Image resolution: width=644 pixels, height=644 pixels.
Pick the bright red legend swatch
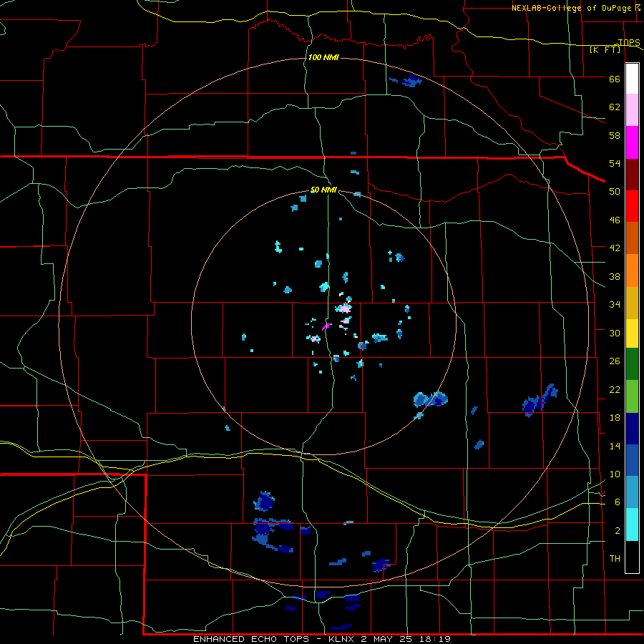(632, 206)
